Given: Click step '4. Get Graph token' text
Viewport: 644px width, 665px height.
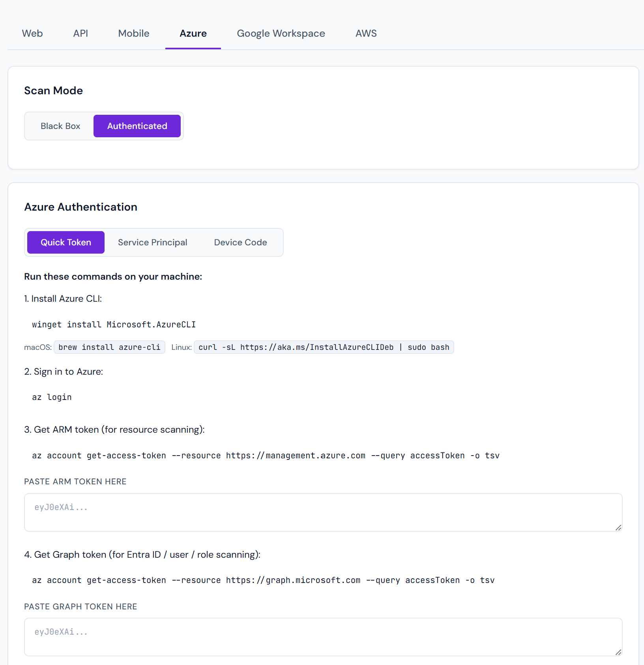Looking at the screenshot, I should [x=142, y=555].
